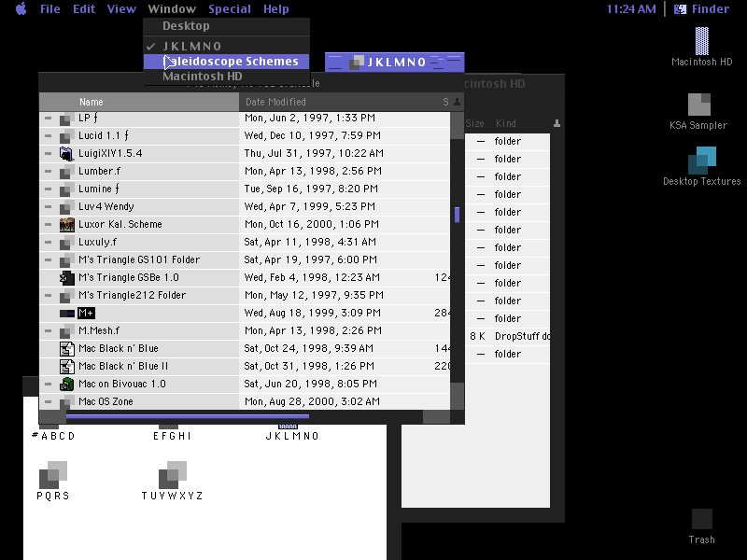Image resolution: width=747 pixels, height=560 pixels.
Task: Click the vertical scroll thumb of the file list
Action: [457, 215]
